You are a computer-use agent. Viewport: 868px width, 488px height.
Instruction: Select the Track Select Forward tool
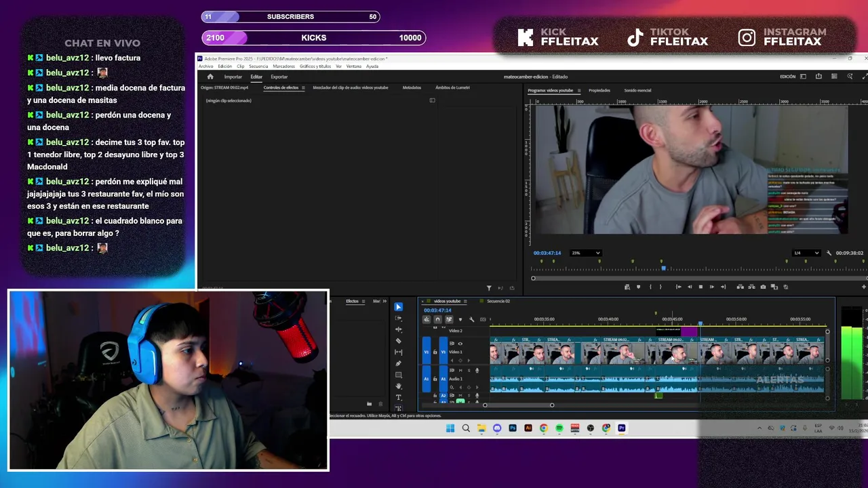(399, 318)
